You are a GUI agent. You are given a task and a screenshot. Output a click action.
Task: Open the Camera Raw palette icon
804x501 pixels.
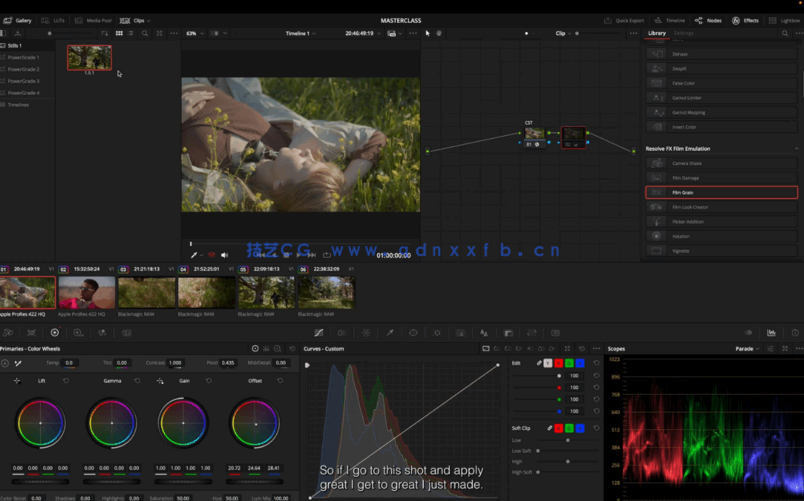click(x=8, y=333)
